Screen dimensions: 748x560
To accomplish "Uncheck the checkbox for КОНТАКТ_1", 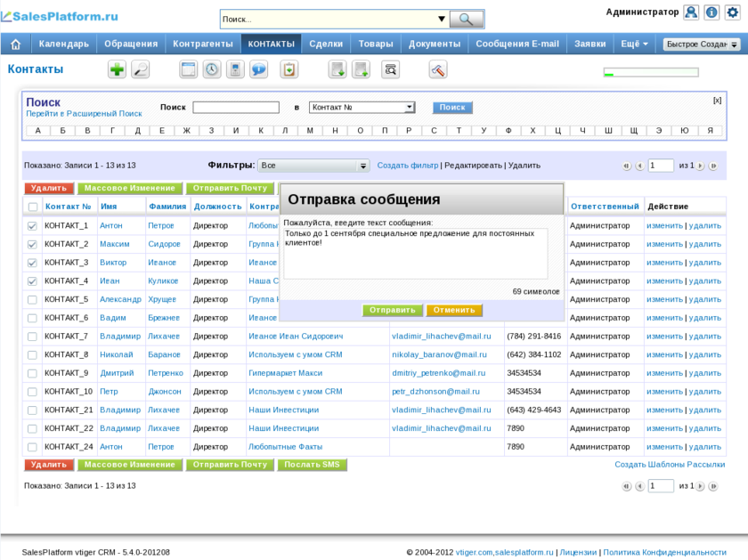I will (x=33, y=226).
